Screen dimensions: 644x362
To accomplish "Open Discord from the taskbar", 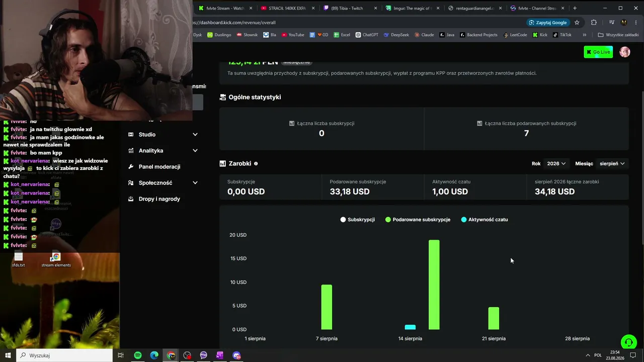I will point(236,355).
